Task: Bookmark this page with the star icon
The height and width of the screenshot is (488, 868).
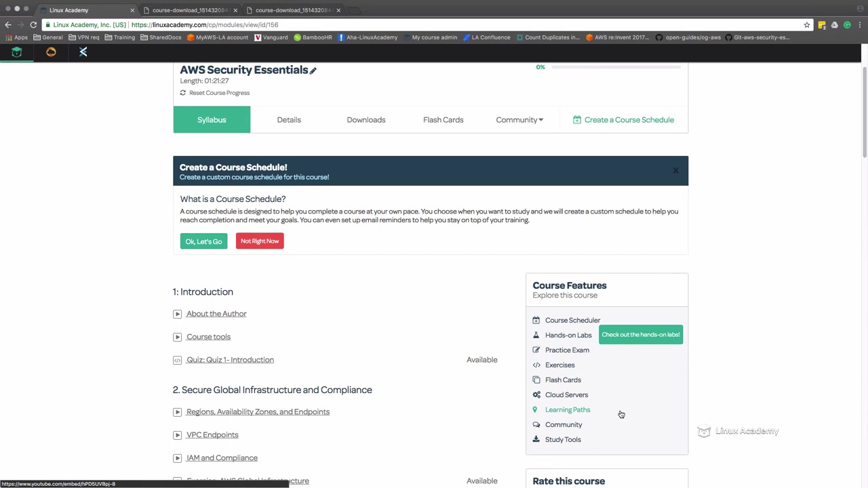Action: coord(807,25)
